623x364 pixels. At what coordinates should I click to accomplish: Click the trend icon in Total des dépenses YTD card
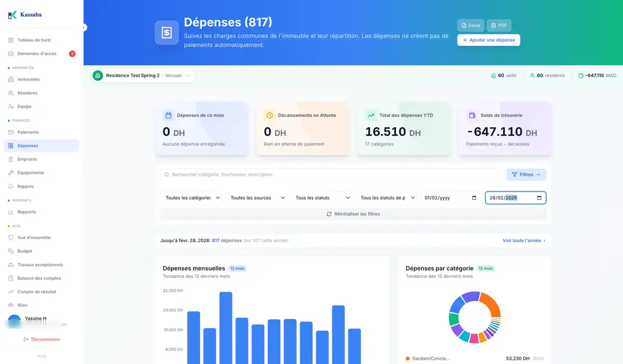coord(371,115)
